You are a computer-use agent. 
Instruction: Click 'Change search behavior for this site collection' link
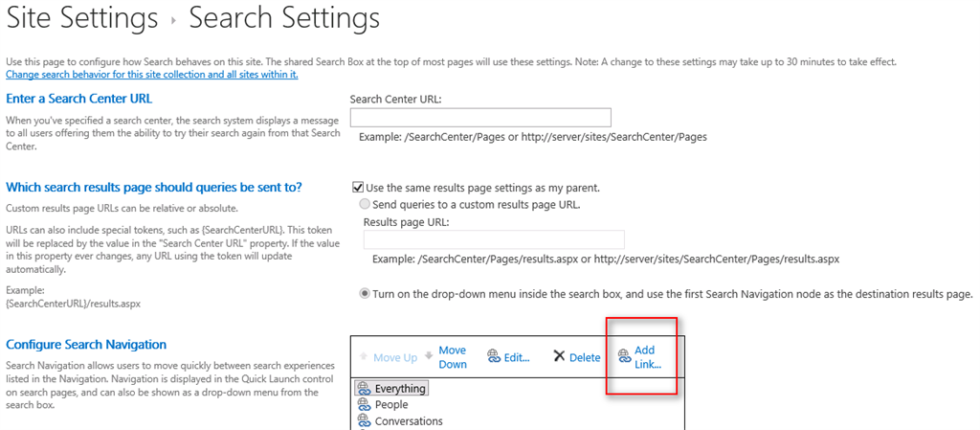151,75
